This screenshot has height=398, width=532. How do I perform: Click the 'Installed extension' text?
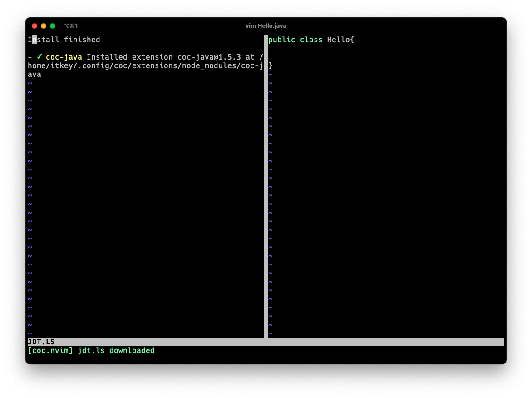(130, 57)
